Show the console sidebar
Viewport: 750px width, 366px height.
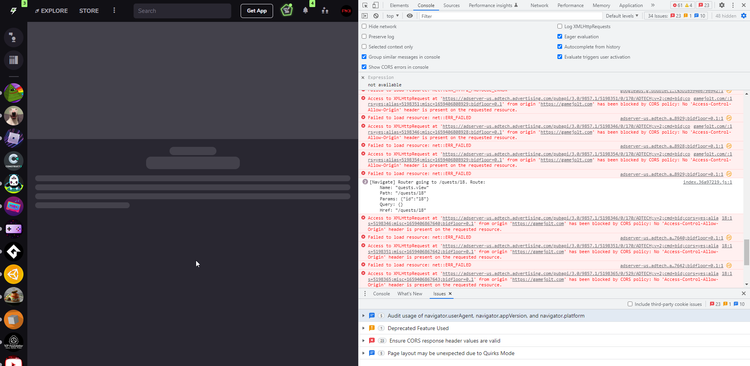click(365, 16)
